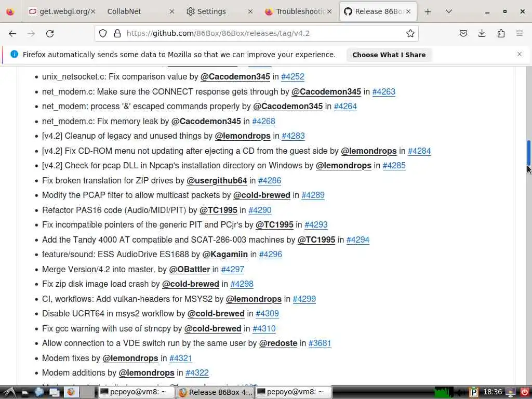
Task: Open pull request #4285 link
Action: (x=394, y=165)
